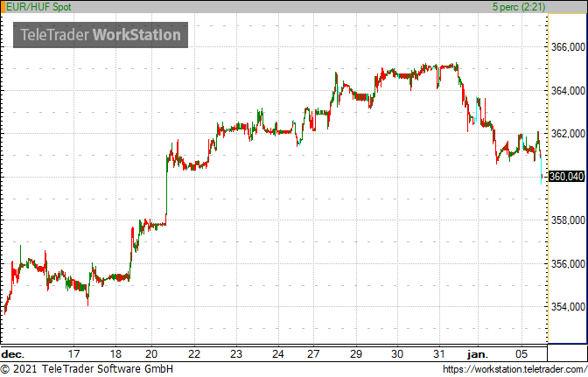The image size is (588, 377).
Task: Click the 364,000 price axis label
Action: click(568, 91)
